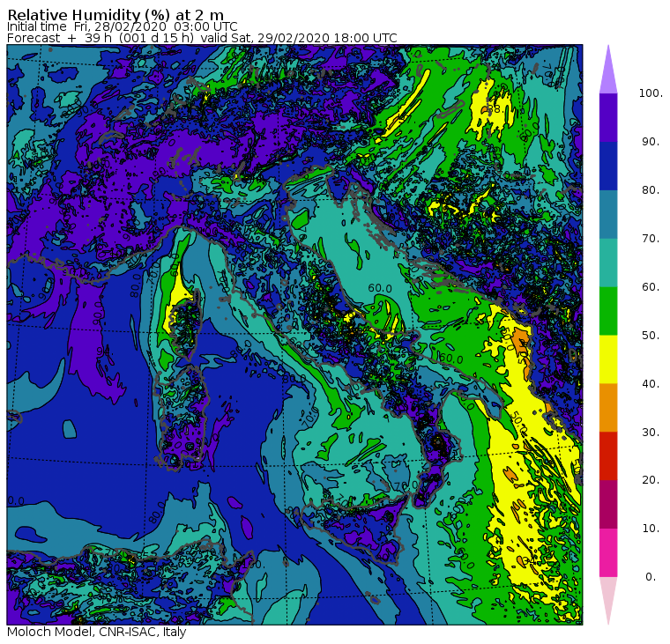Click the '70.' colorbar label
Screen dimensions: 670x644
click(651, 238)
